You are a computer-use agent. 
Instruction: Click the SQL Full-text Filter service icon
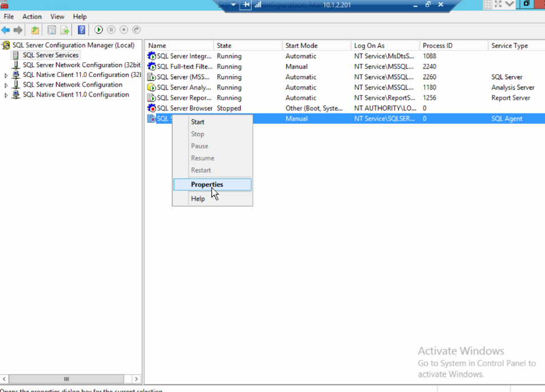tap(151, 66)
